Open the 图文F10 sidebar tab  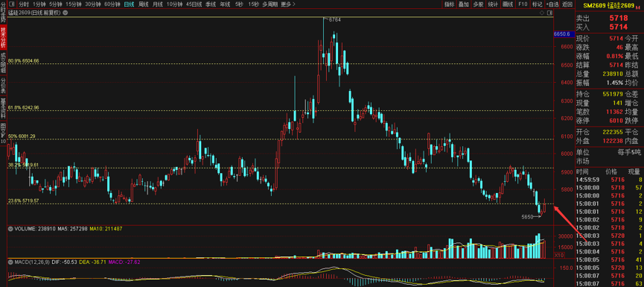coord(3,133)
